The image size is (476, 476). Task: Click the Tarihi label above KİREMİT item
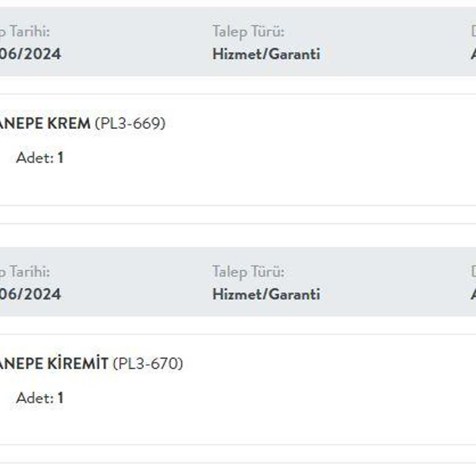(28, 271)
